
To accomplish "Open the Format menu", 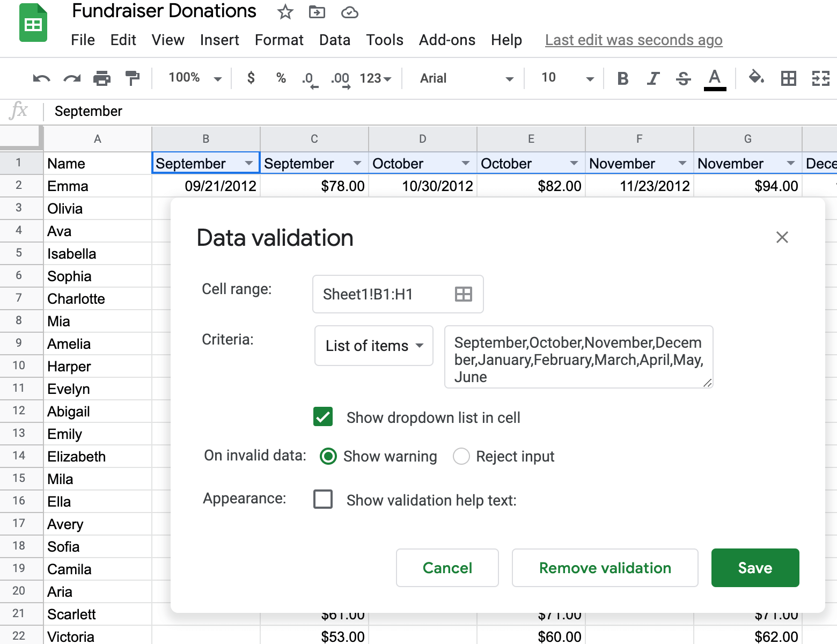I will point(278,40).
